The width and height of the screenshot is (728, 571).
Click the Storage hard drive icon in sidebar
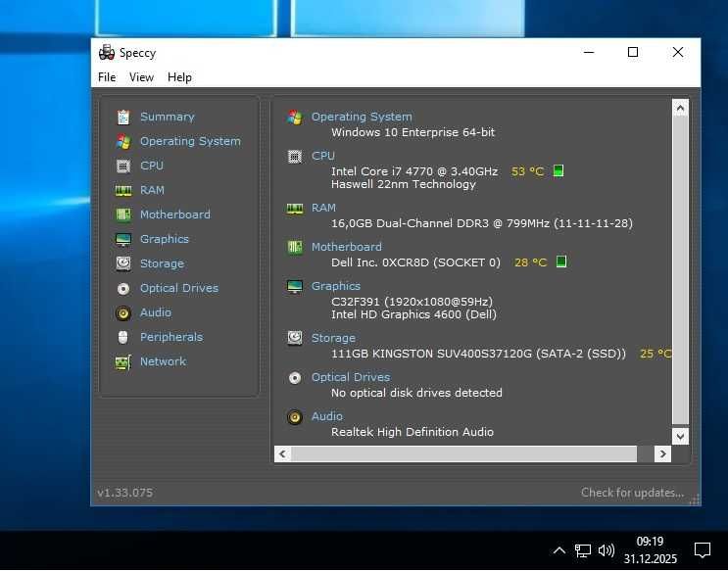click(123, 263)
